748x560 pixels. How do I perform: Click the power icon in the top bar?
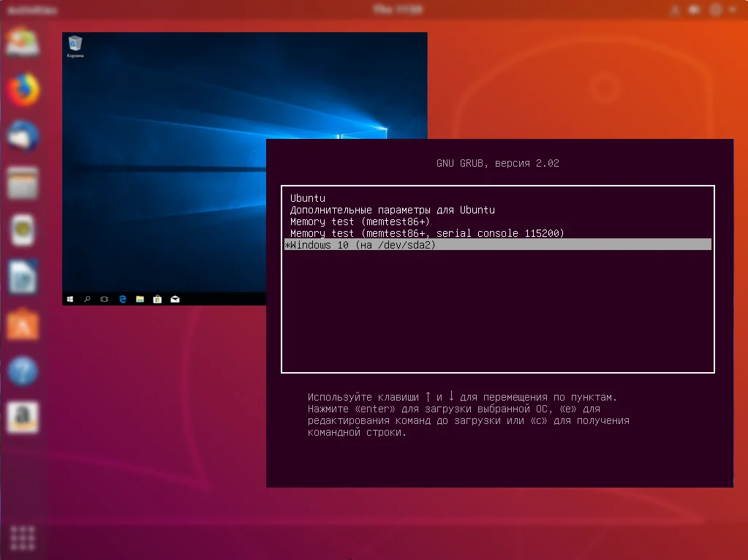[716, 10]
